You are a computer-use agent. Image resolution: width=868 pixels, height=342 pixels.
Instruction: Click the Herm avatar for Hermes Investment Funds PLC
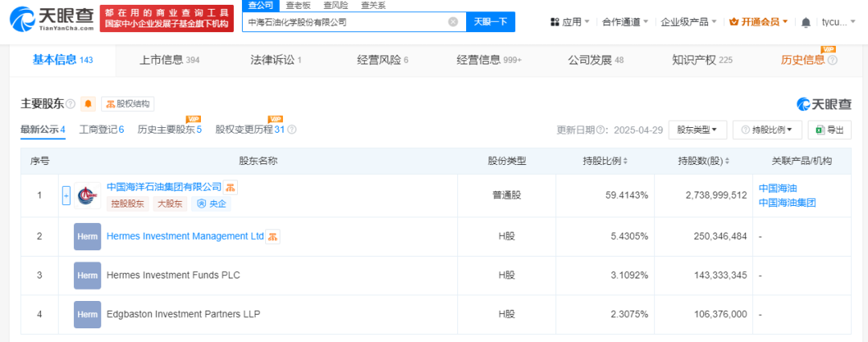[x=88, y=275]
